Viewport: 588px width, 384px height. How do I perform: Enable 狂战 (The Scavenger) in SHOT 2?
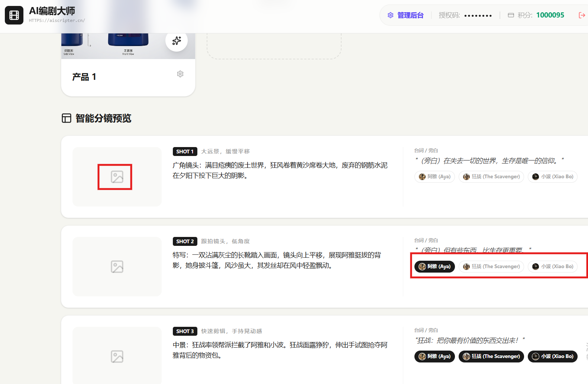coord(491,267)
